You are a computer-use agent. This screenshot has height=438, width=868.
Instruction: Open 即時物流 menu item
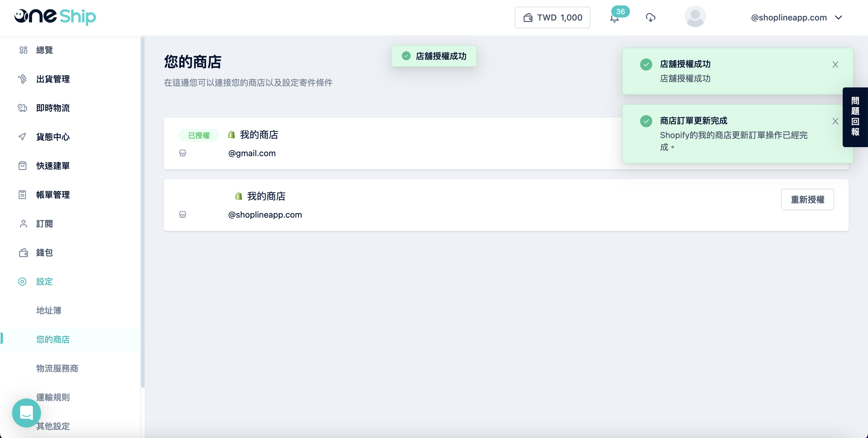[x=53, y=108]
